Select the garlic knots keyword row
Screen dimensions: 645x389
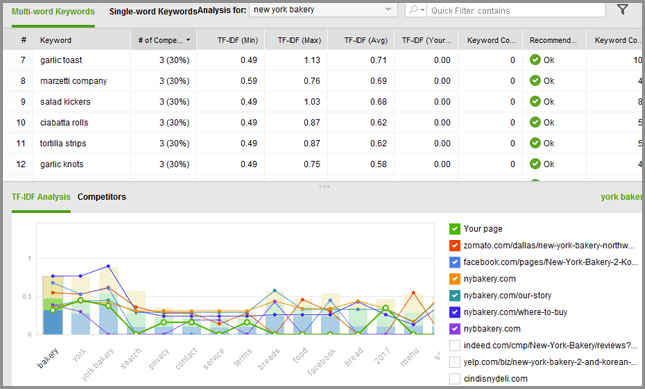tap(322, 164)
